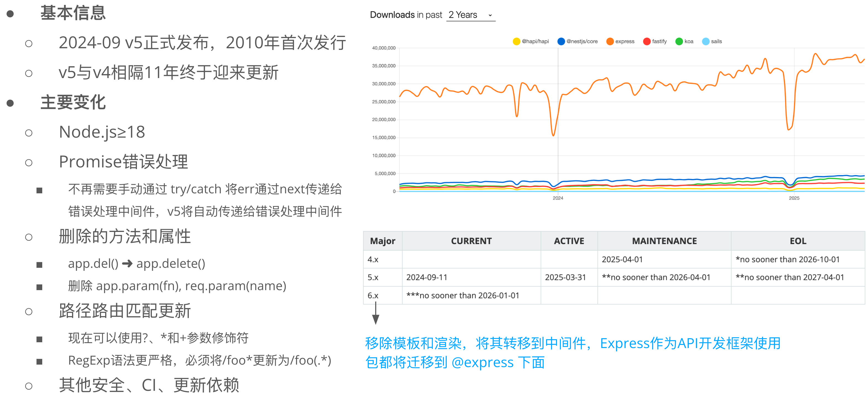Click the 40,000,000 y-axis label
Screen dimensions: 868x401
click(383, 48)
